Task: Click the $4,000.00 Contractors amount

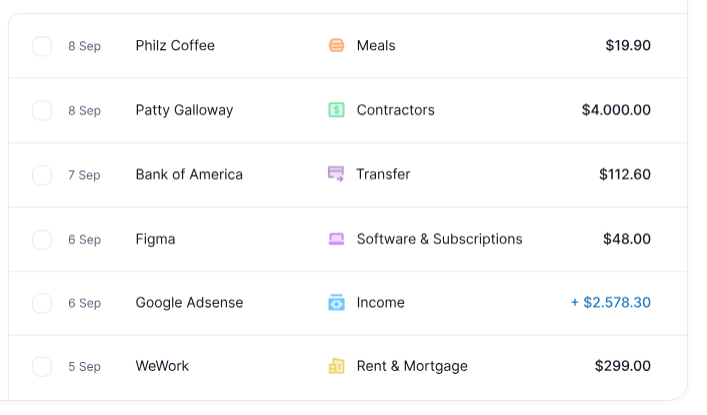Action: (616, 110)
